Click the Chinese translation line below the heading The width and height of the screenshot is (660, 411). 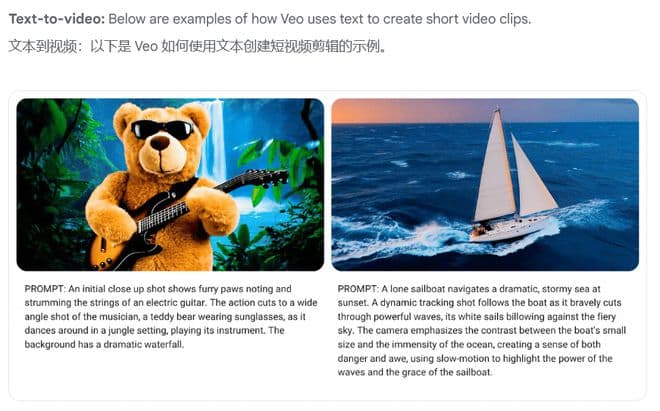pos(197,46)
